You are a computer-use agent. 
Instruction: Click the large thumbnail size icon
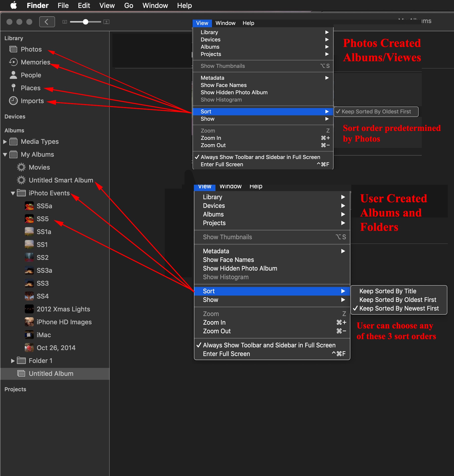[x=106, y=22]
